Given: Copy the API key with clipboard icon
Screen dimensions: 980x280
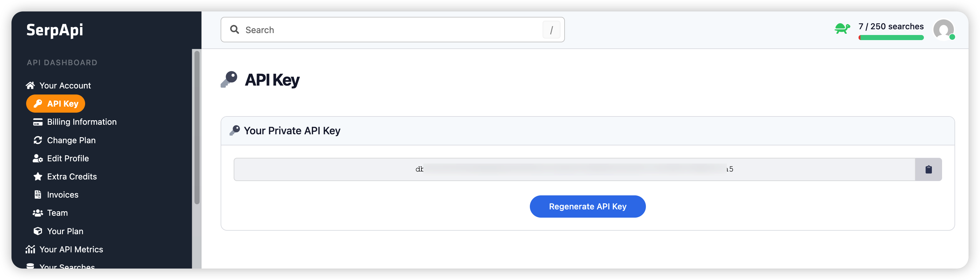Looking at the screenshot, I should [928, 170].
